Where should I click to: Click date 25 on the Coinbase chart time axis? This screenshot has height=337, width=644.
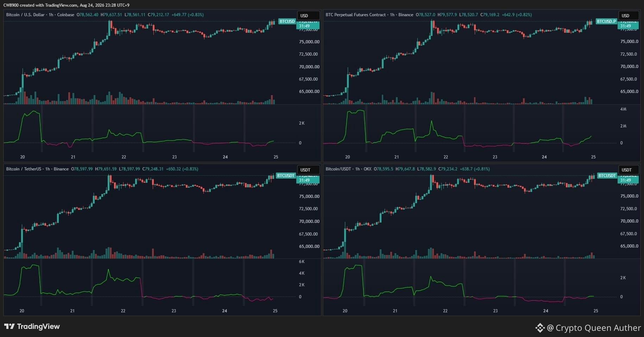276,157
